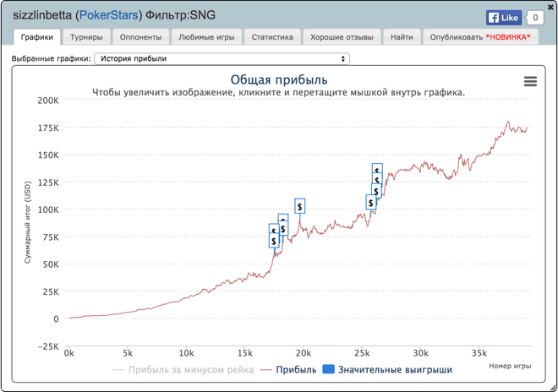Click the Выбранные графики label

pos(52,58)
